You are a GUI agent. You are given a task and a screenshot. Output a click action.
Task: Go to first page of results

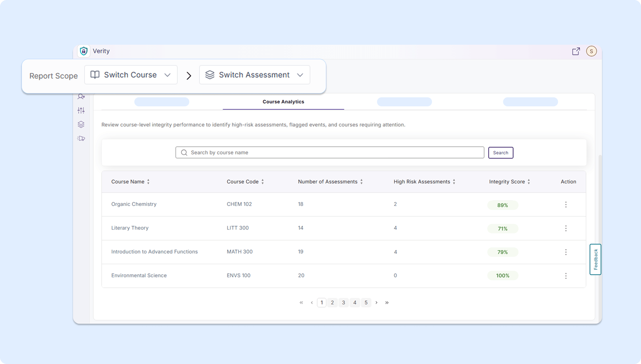click(x=301, y=302)
